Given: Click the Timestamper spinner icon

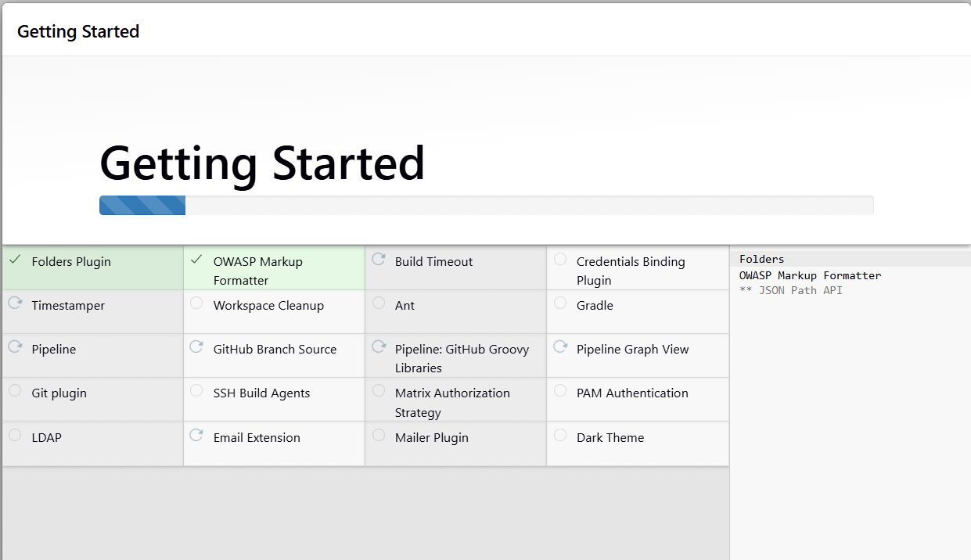Looking at the screenshot, I should [x=14, y=303].
